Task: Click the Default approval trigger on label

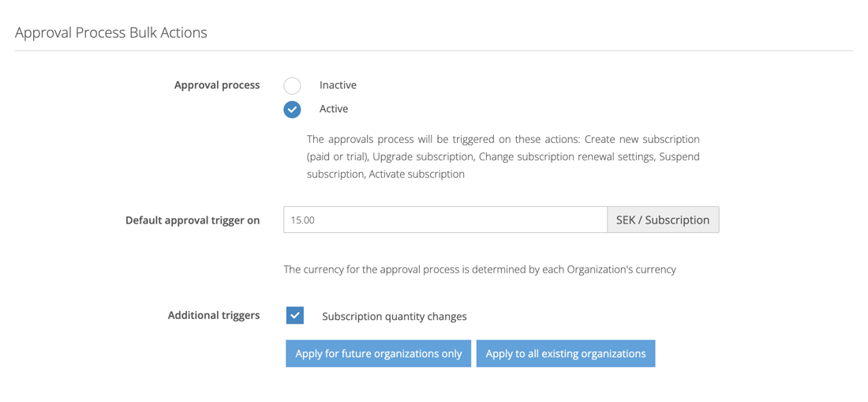Action: click(193, 220)
